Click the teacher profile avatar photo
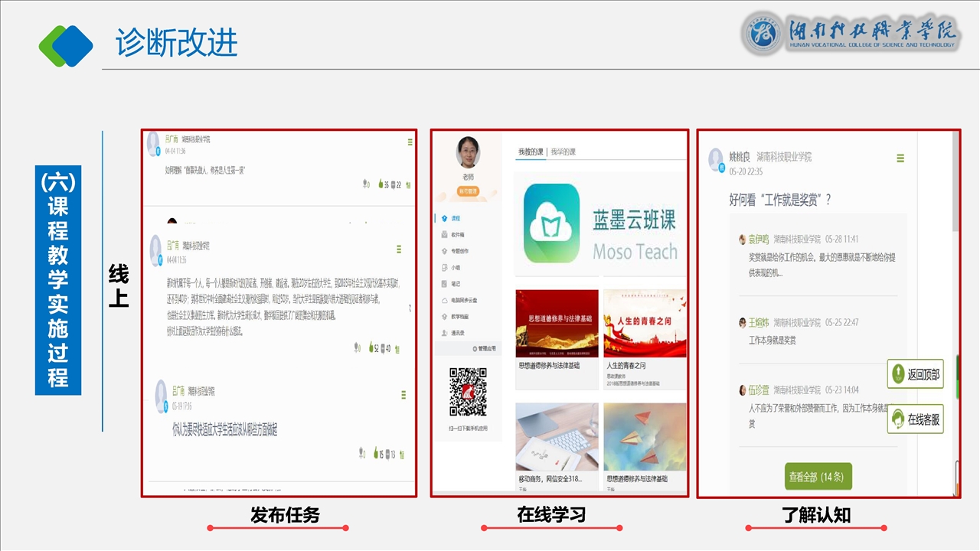This screenshot has height=551, width=980. click(468, 152)
